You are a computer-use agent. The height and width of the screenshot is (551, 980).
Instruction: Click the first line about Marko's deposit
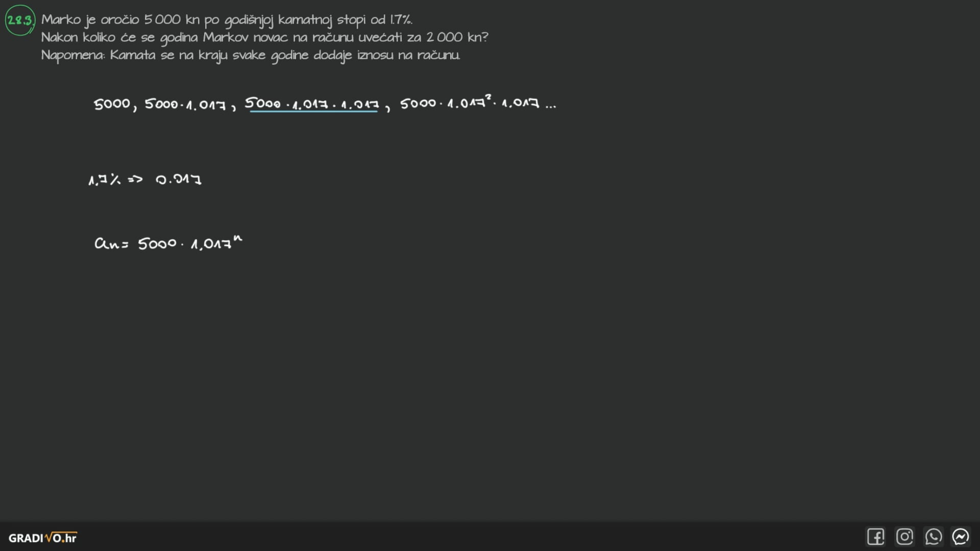pyautogui.click(x=227, y=20)
